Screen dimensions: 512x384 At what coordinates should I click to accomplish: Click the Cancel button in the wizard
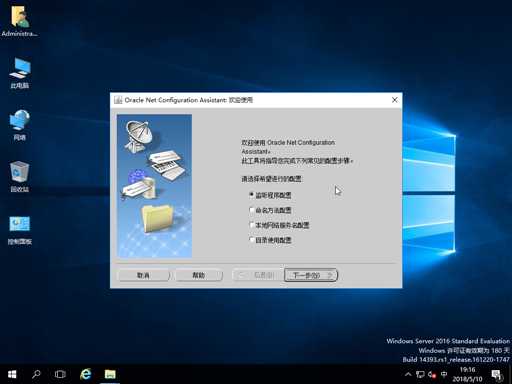(x=144, y=275)
